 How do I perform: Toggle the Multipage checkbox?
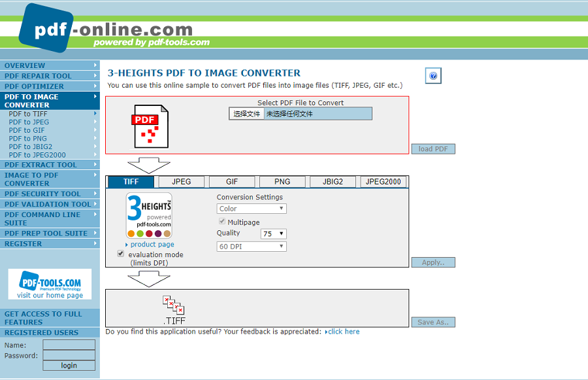(x=222, y=221)
